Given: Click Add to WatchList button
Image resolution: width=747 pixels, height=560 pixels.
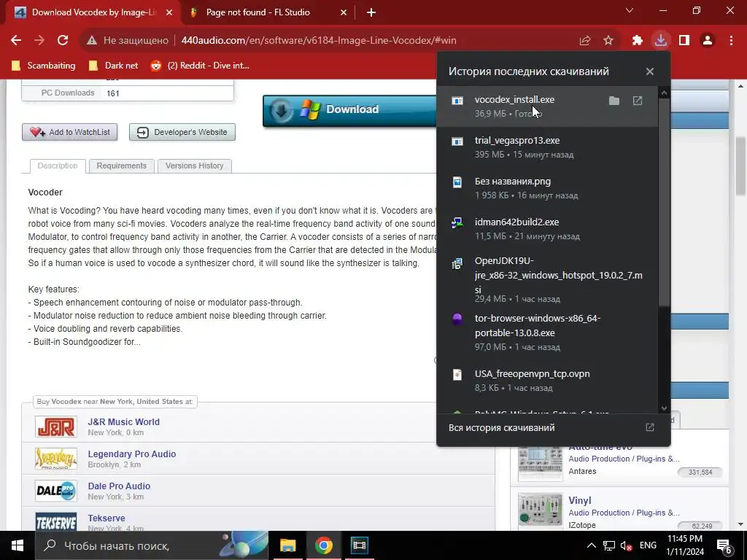Looking at the screenshot, I should [x=69, y=132].
